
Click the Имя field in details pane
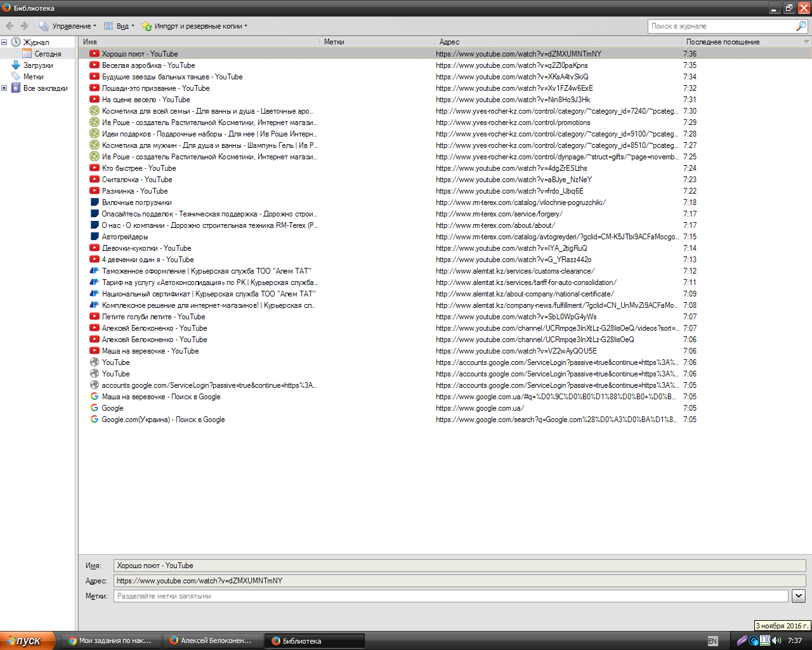(x=459, y=566)
